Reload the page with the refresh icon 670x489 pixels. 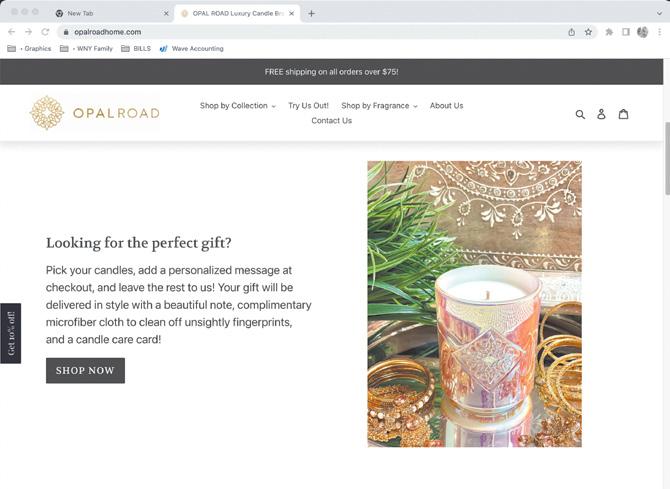[x=45, y=32]
